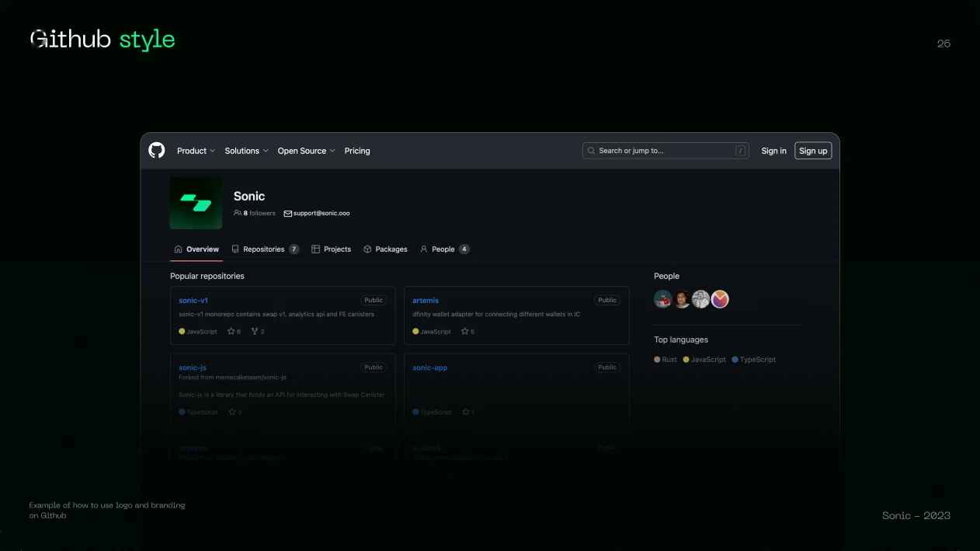Filter by TypeScript in Top languages
Viewport: 980px width, 551px height.
[754, 360]
